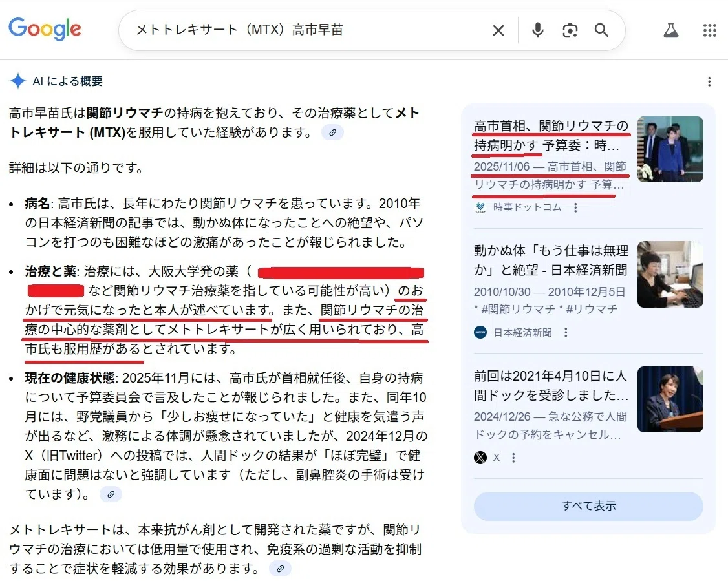Open 時事ドットコム source three-dot menu
Viewport: 728px width, 581px height.
[x=575, y=207]
